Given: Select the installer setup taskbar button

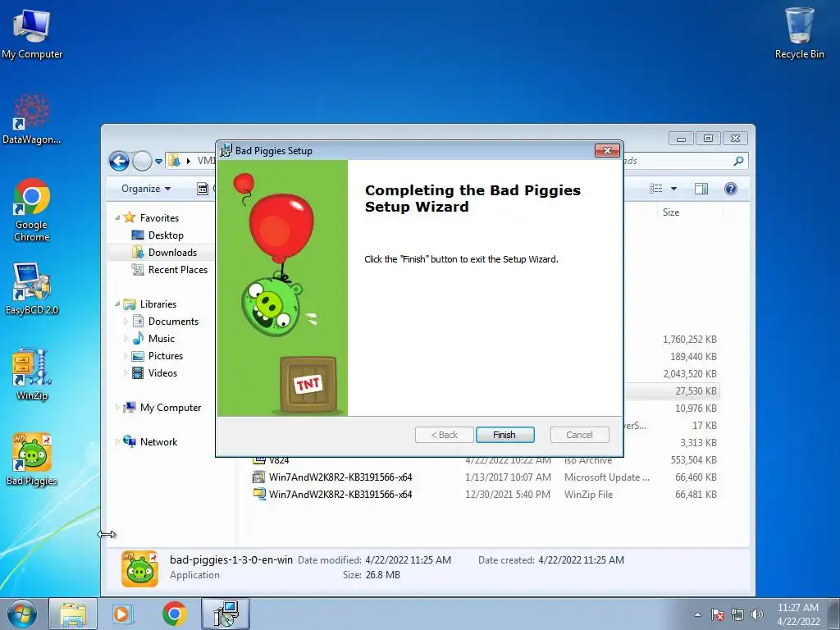Looking at the screenshot, I should point(226,614).
